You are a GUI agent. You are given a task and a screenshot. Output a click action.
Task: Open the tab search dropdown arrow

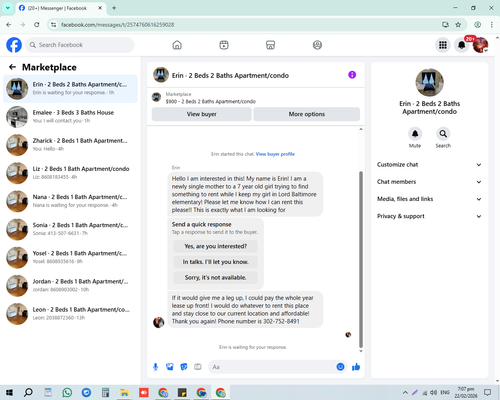coord(8,8)
